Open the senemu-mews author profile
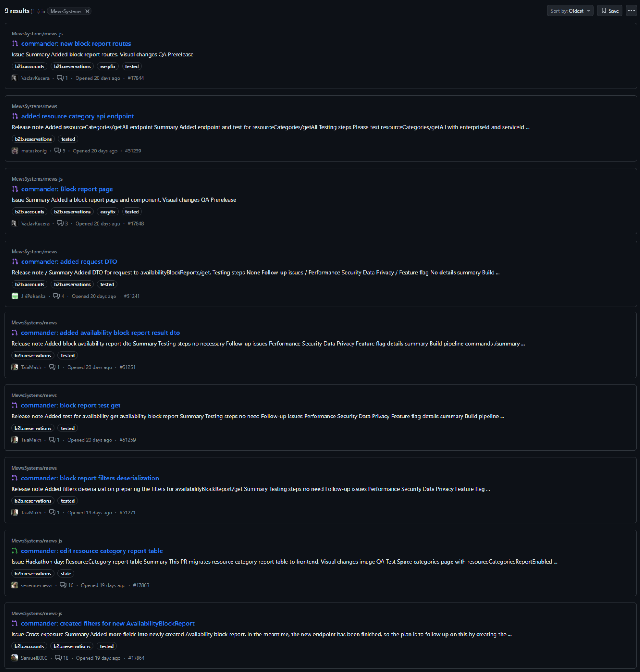Screen dimensions: 640x672 click(x=37, y=585)
